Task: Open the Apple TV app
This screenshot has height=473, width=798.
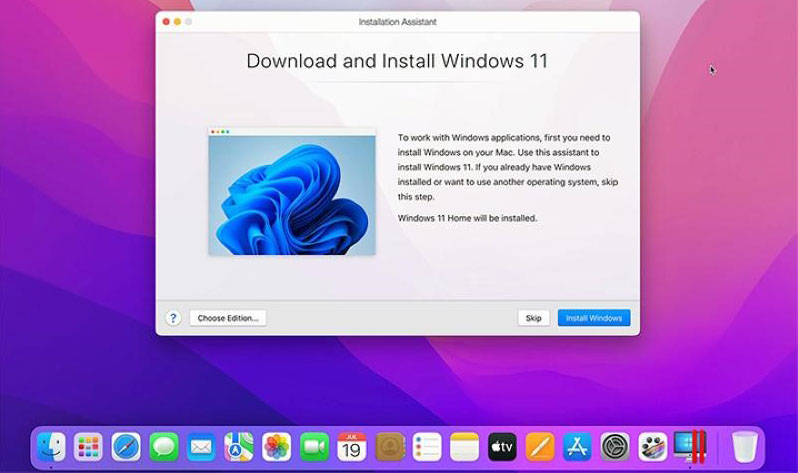Action: [502, 447]
